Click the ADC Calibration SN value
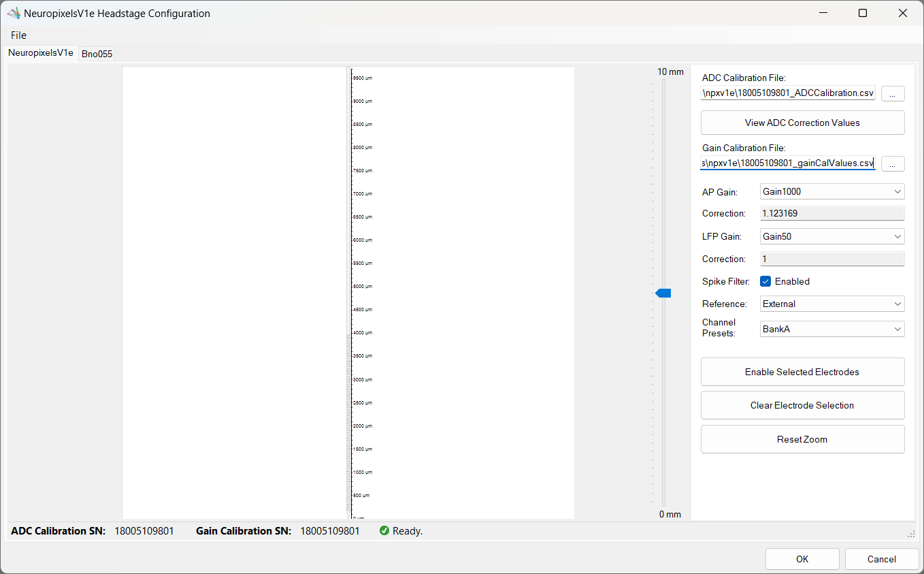The width and height of the screenshot is (924, 574). tap(144, 530)
